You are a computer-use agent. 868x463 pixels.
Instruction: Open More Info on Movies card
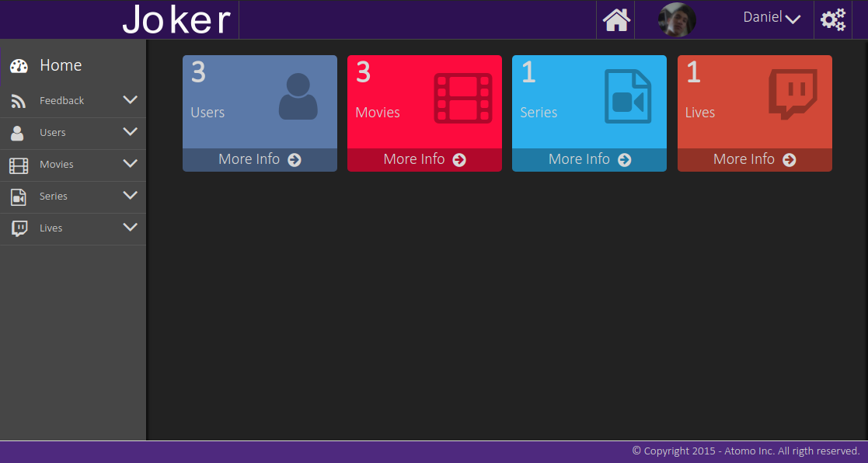[424, 159]
